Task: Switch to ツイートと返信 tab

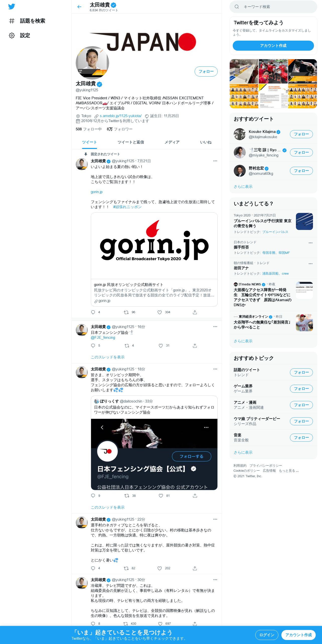Action: [x=131, y=142]
